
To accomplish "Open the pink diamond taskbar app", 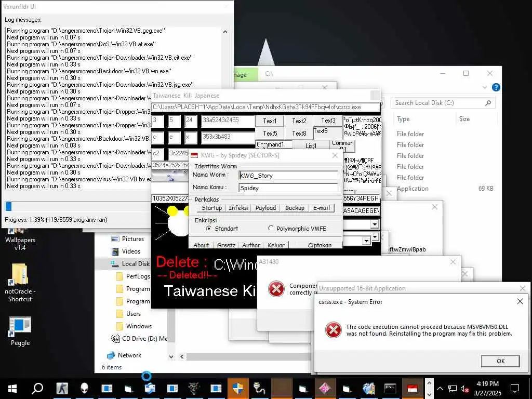I will pos(325,388).
